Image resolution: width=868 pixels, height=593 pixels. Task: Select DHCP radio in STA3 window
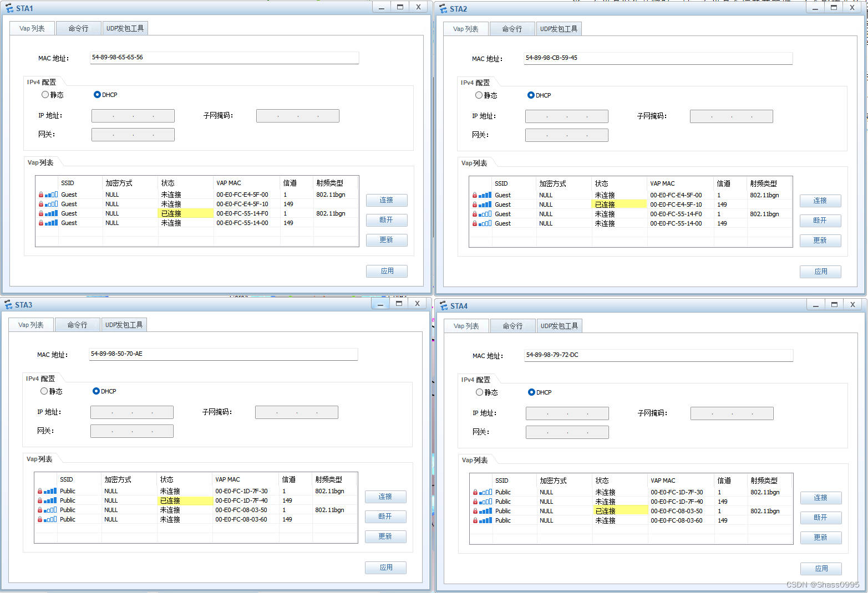(96, 391)
